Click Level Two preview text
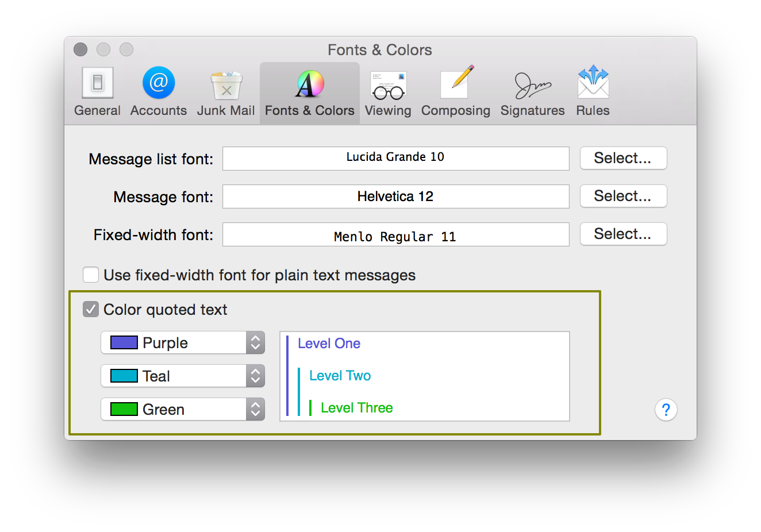Screen dimensions: 761x532 tap(340, 375)
